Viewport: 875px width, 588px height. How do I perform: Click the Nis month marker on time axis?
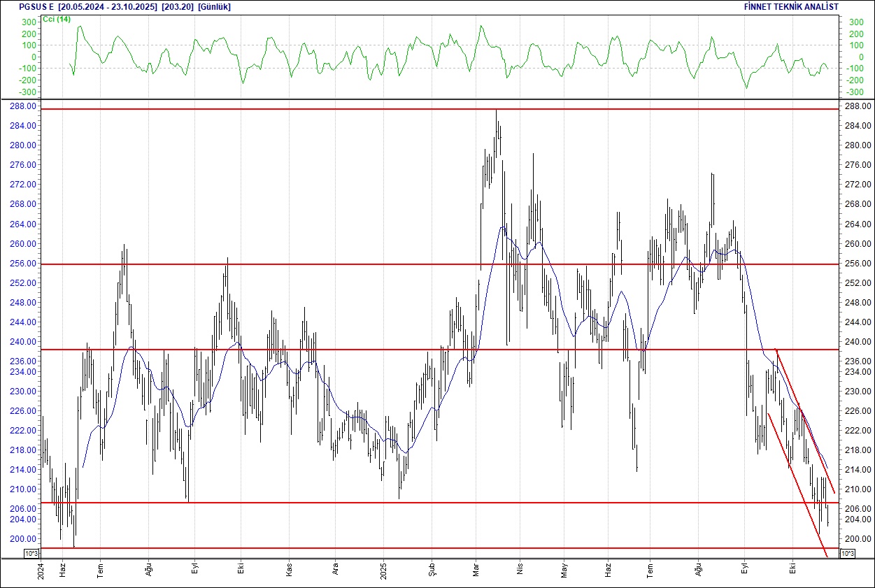click(x=519, y=571)
